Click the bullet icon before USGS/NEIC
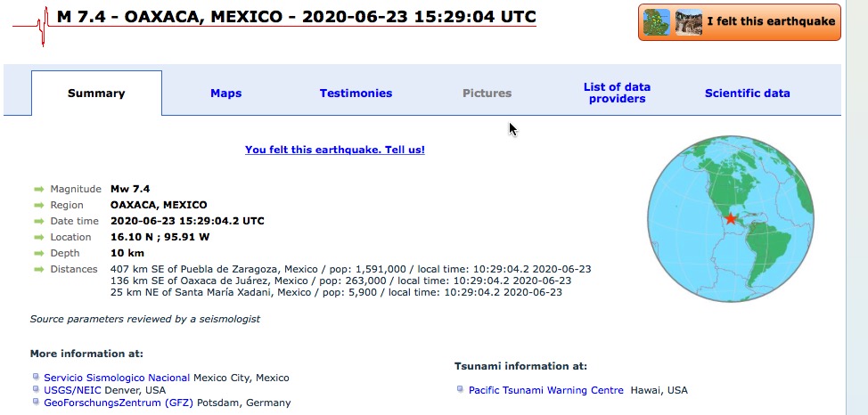 tap(36, 390)
